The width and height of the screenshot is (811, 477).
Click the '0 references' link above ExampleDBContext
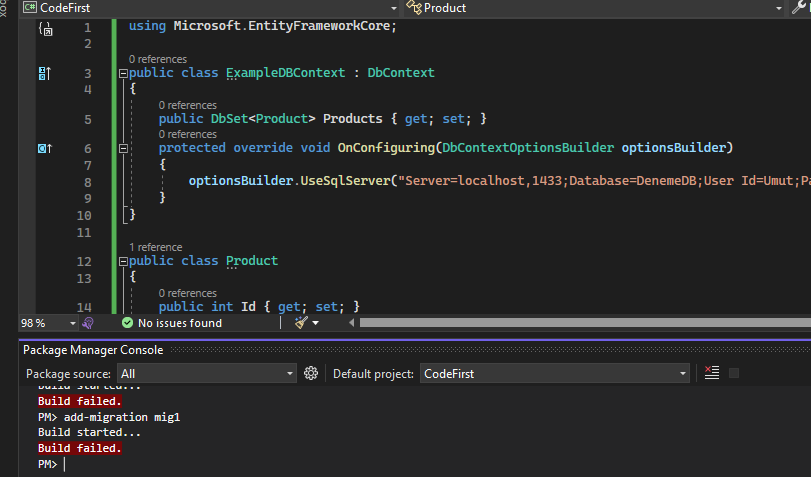(x=158, y=59)
